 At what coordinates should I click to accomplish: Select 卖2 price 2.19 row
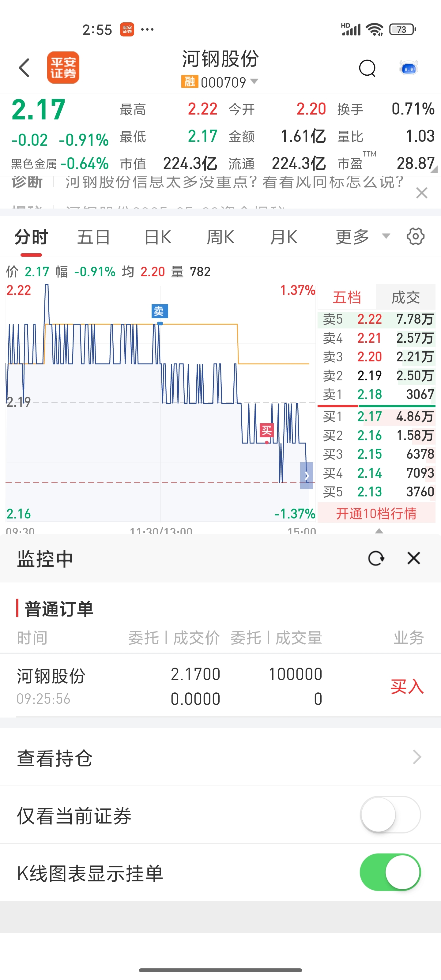pyautogui.click(x=376, y=375)
